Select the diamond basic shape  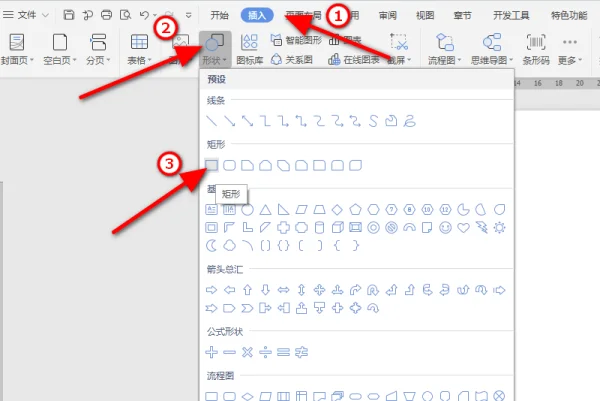pyautogui.click(x=337, y=209)
